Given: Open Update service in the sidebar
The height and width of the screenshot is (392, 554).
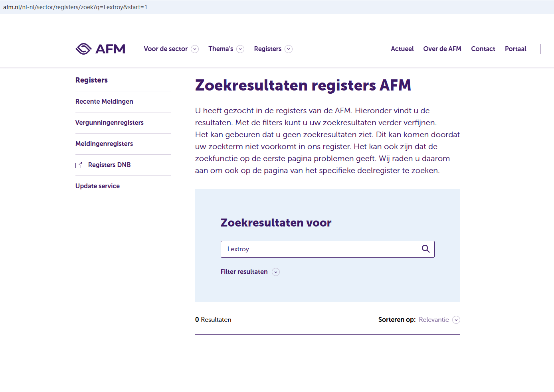Looking at the screenshot, I should [x=97, y=186].
